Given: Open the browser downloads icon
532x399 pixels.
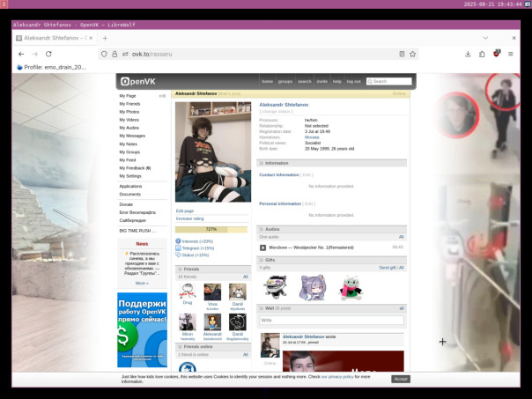Looking at the screenshot, I should (x=468, y=54).
